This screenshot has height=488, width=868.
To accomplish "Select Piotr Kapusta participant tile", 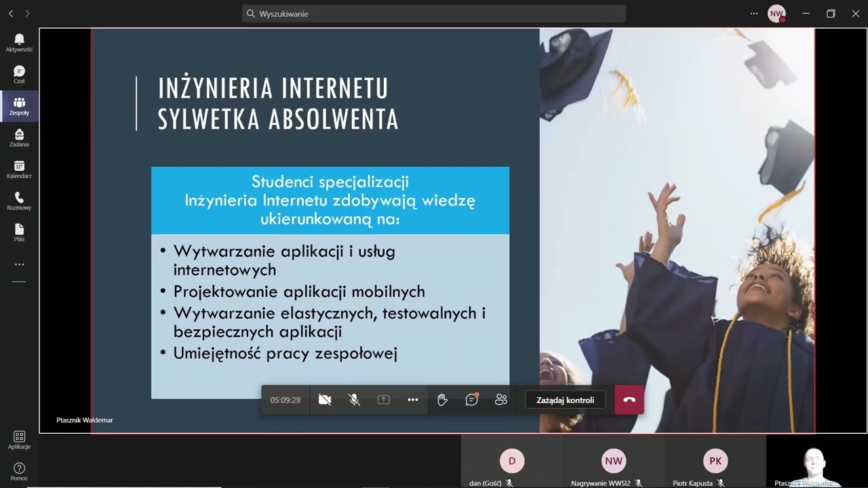I will pos(715,462).
